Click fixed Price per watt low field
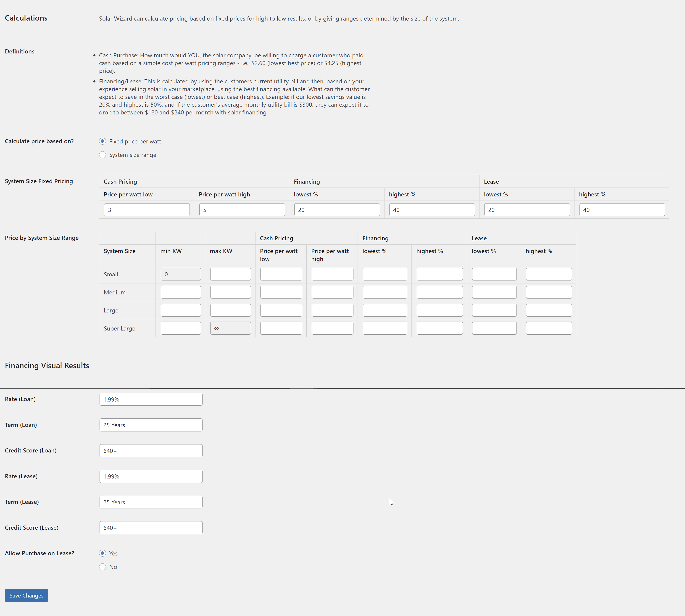685x616 pixels. tap(146, 210)
